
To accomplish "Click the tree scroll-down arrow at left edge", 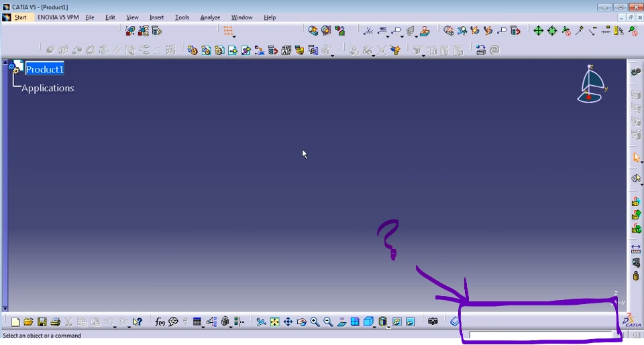I will point(5,309).
